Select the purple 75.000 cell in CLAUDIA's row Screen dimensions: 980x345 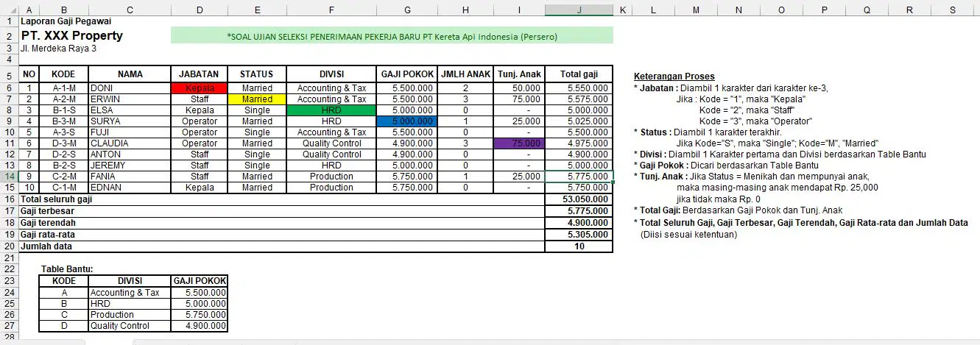pyautogui.click(x=519, y=143)
